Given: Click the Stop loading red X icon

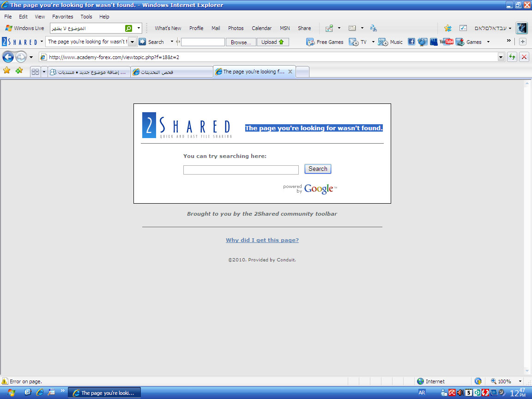Looking at the screenshot, I should click(524, 57).
